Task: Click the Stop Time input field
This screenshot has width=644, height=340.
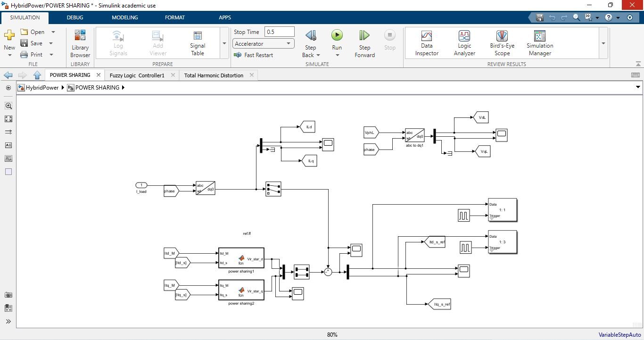Action: (x=280, y=32)
